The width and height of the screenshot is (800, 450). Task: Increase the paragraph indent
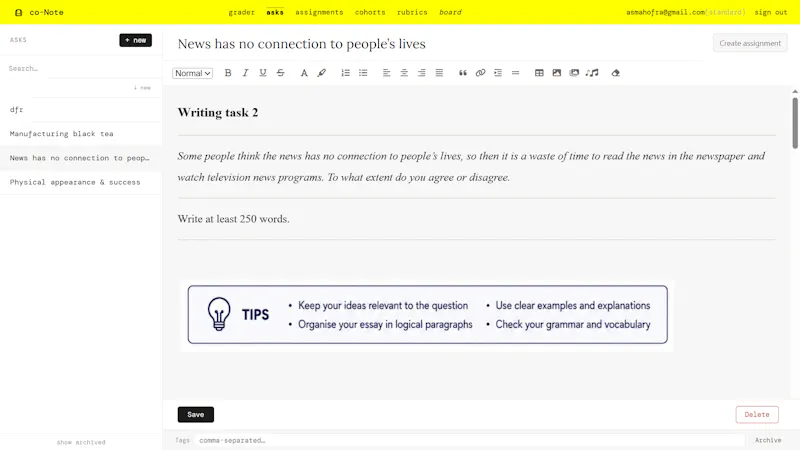pyautogui.click(x=498, y=73)
